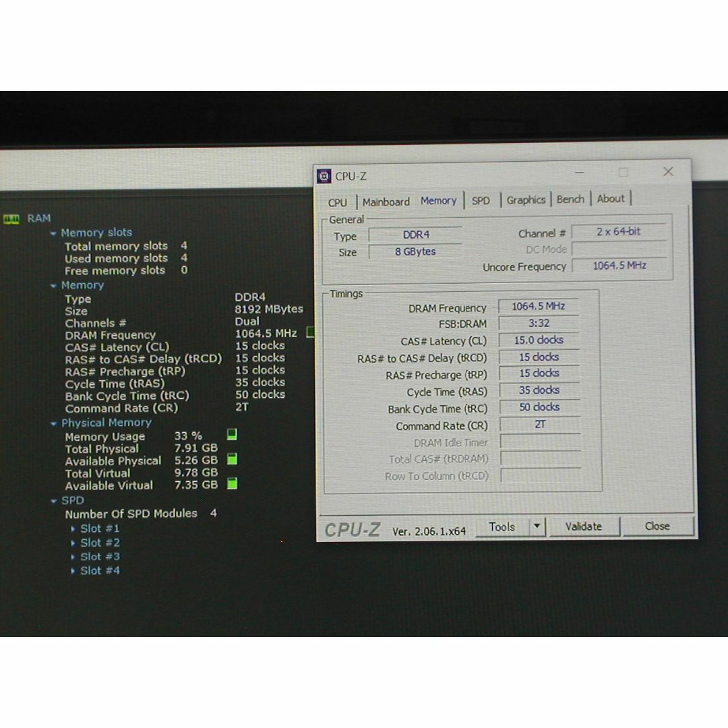728x728 pixels.
Task: Click the Bank Cycle Time 50 clocks field in CPU-Z
Action: pos(539,407)
